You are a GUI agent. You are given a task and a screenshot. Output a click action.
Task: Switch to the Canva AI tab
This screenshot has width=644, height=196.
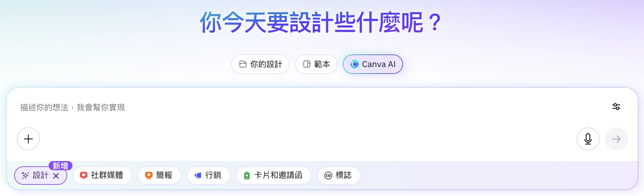point(373,64)
